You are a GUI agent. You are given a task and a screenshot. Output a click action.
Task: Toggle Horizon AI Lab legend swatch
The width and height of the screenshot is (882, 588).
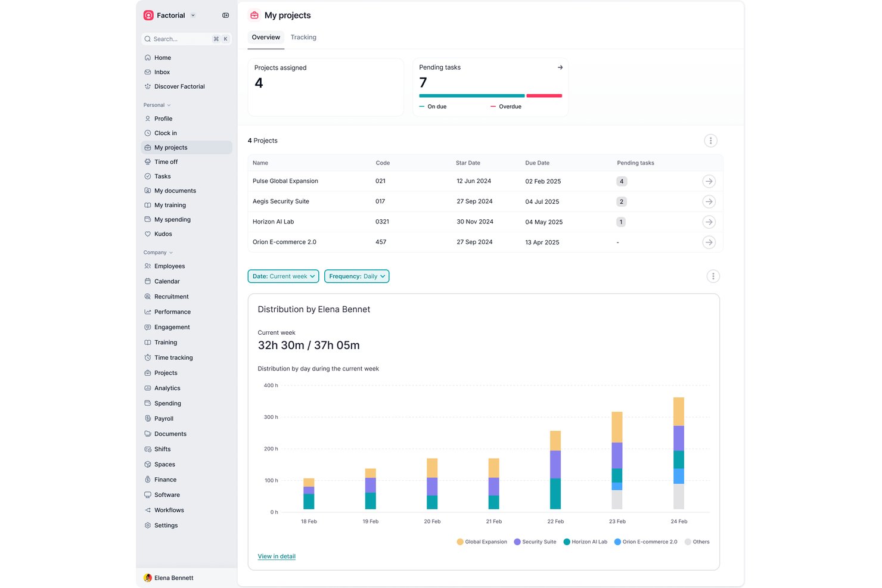click(567, 542)
